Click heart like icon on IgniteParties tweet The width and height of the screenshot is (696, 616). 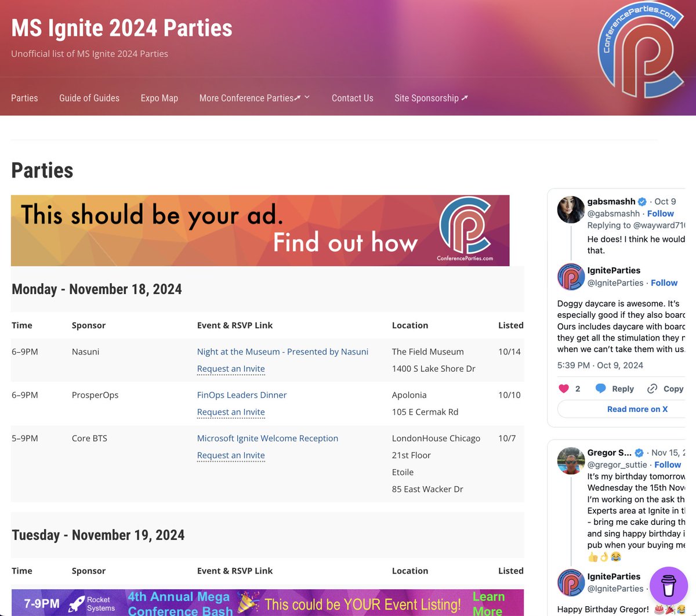coord(564,389)
